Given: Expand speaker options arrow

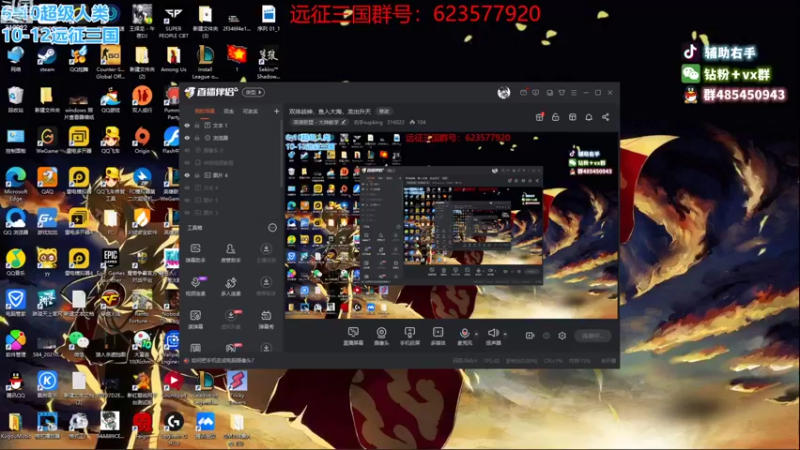Looking at the screenshot, I should point(505,334).
